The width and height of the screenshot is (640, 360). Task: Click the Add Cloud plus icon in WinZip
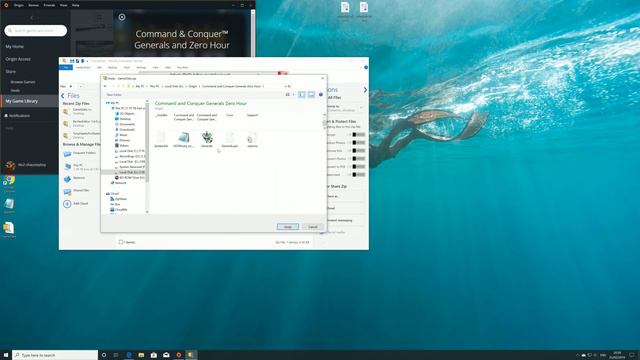[67, 204]
